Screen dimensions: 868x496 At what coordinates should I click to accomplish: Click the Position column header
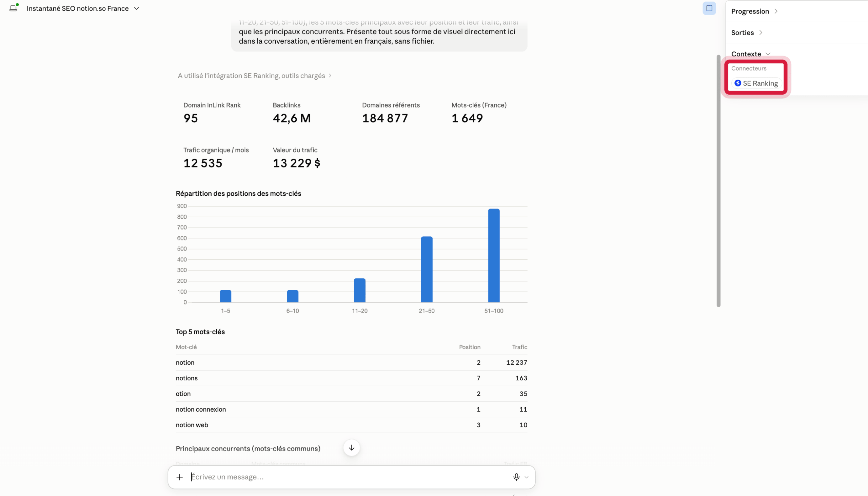[469, 347]
